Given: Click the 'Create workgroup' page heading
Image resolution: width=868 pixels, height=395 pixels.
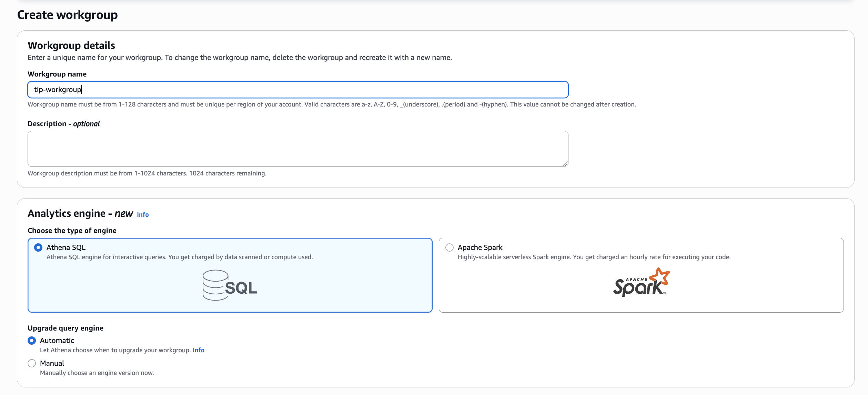Looking at the screenshot, I should 68,15.
